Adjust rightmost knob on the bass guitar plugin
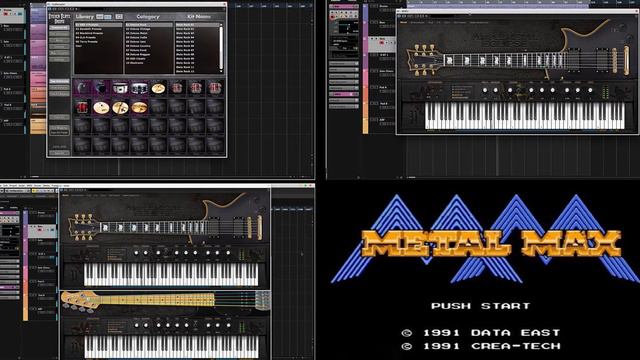This screenshot has width=640, height=360. point(228,325)
